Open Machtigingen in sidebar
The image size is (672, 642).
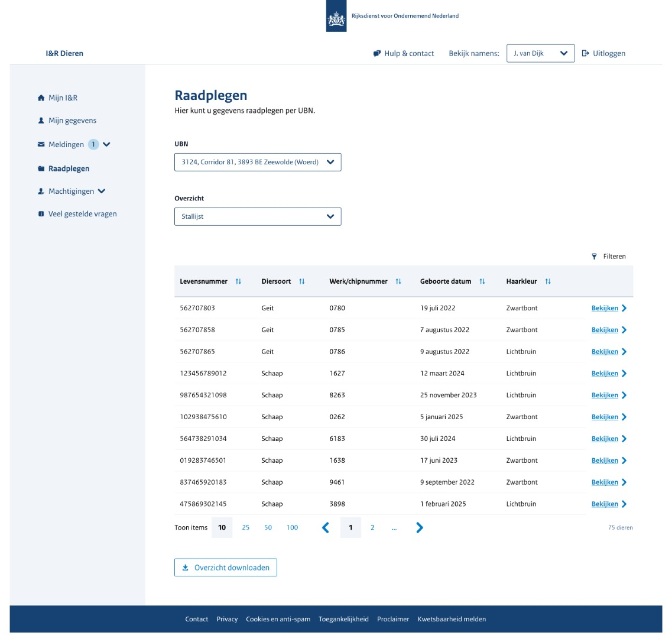(71, 191)
